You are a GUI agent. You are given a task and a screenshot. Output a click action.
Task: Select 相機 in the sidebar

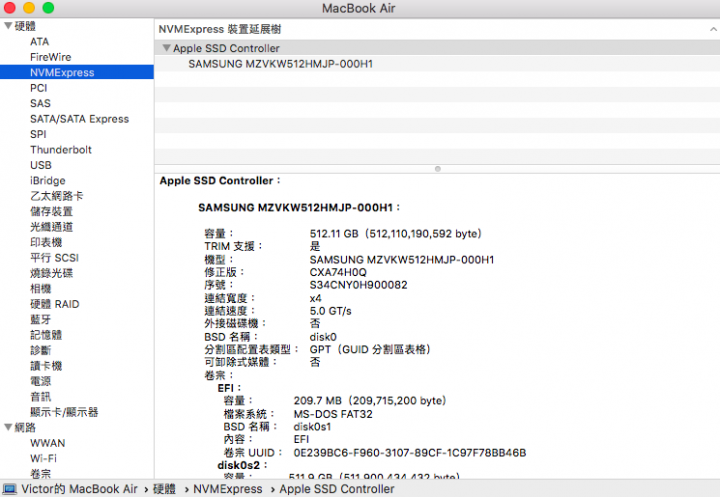(x=41, y=288)
